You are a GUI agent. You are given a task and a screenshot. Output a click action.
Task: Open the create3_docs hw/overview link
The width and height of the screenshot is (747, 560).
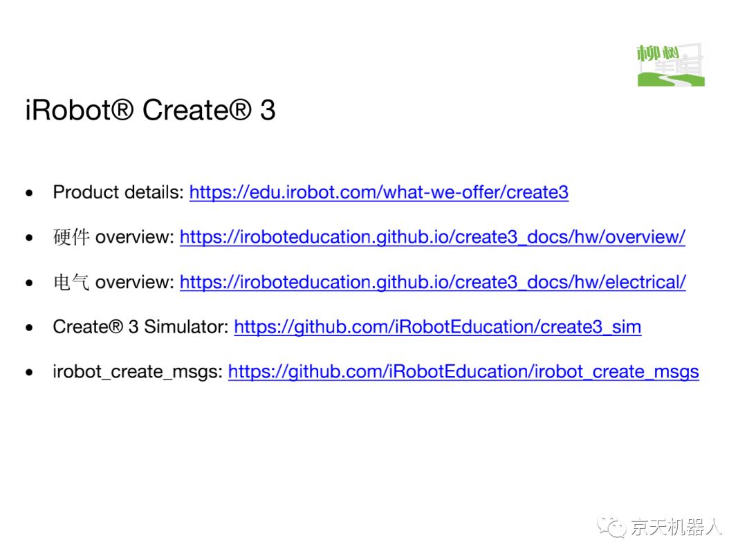(x=432, y=236)
